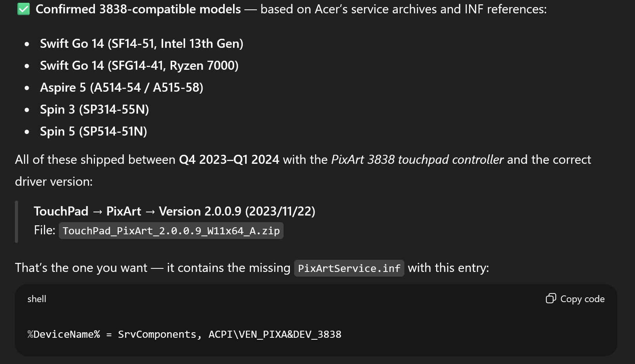Click the copy icon in code block header
The width and height of the screenshot is (635, 364).
pyautogui.click(x=551, y=299)
